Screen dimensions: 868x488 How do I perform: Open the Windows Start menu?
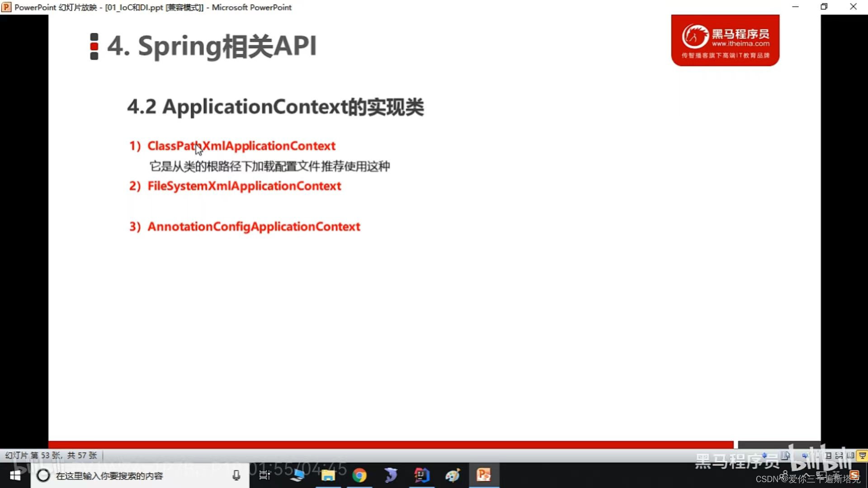(15, 475)
